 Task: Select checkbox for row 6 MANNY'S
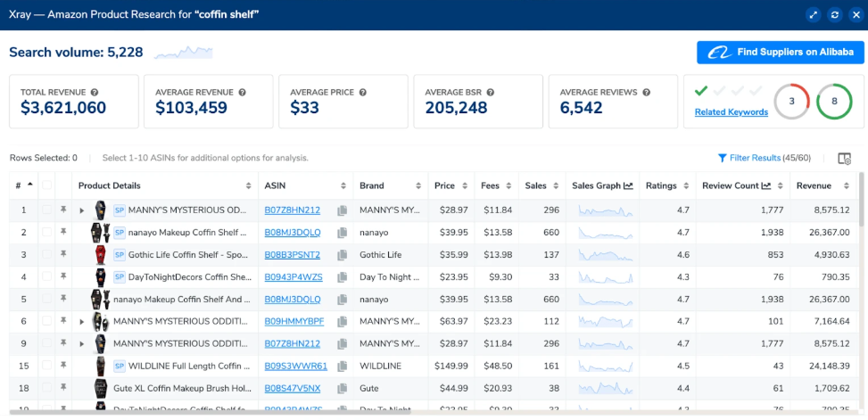point(47,322)
